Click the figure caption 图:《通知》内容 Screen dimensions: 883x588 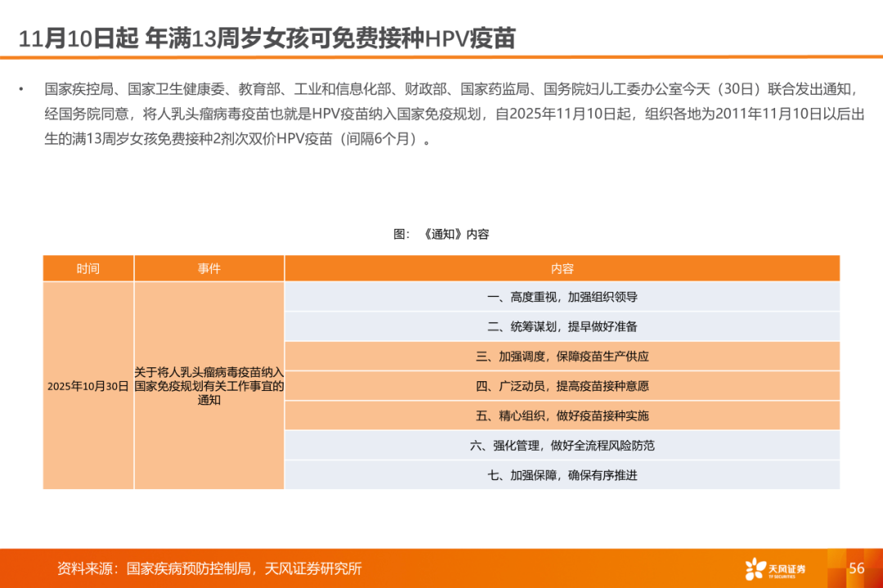[441, 234]
